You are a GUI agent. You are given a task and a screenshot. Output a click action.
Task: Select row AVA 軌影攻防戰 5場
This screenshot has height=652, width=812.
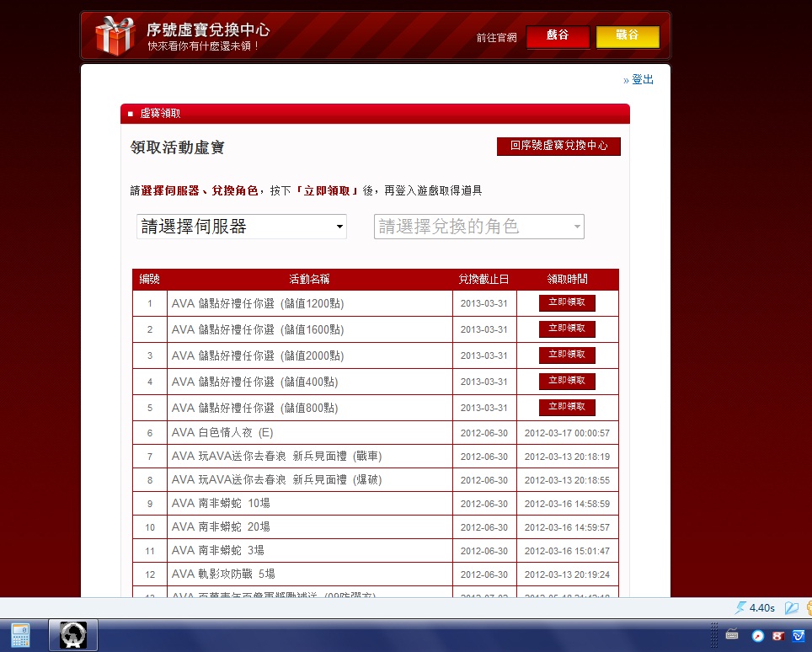(x=376, y=574)
